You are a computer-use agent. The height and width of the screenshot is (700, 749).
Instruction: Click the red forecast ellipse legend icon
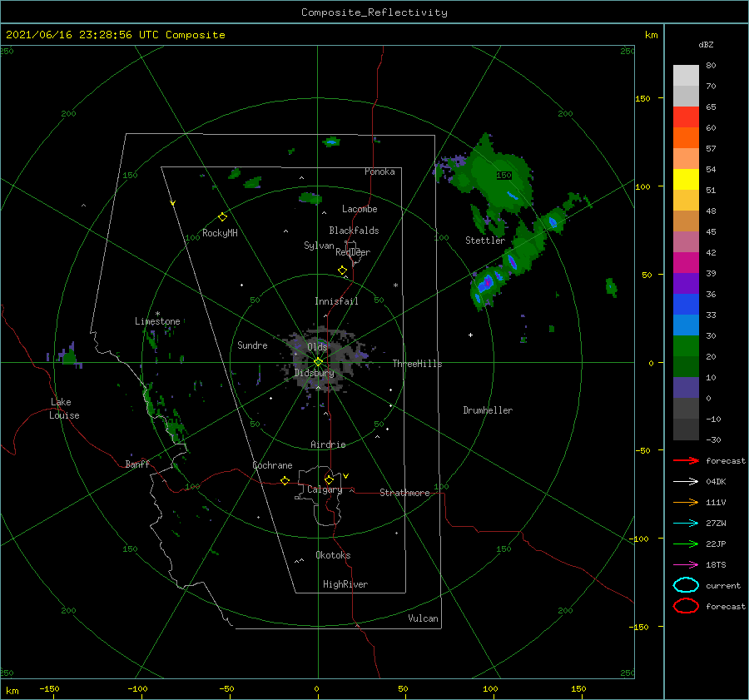pos(686,606)
